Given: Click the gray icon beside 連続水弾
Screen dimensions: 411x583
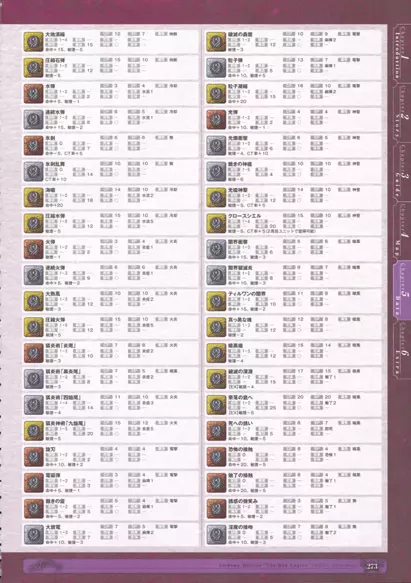Looking at the screenshot, I should click(x=33, y=119).
